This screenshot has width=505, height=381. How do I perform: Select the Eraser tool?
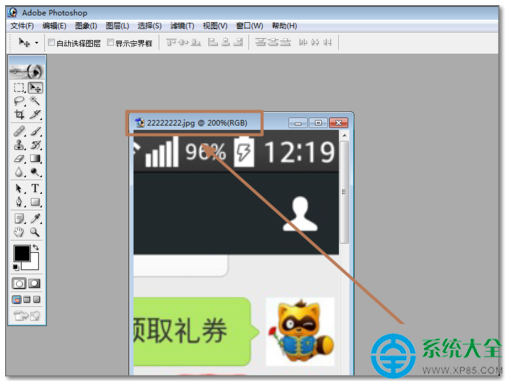click(19, 158)
